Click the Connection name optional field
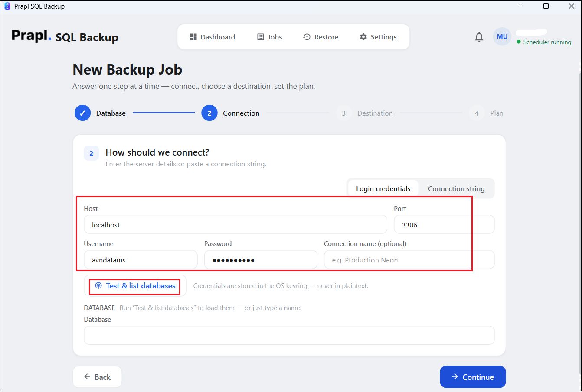The height and width of the screenshot is (392, 582). pyautogui.click(x=409, y=260)
